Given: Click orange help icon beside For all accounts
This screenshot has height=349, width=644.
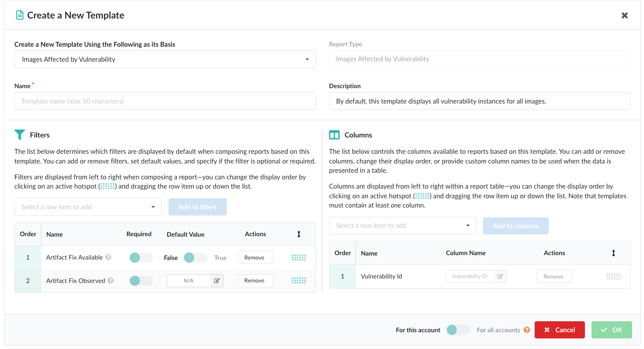Looking at the screenshot, I should (527, 330).
